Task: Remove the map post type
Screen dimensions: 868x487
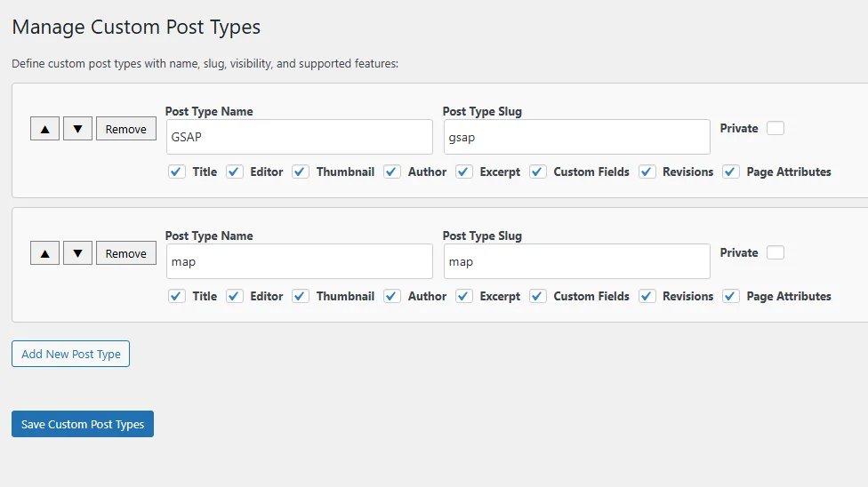Action: (x=125, y=253)
